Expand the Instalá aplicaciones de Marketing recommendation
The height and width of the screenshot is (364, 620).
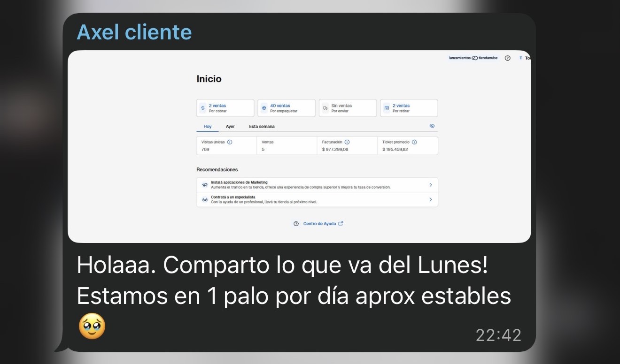(x=431, y=184)
